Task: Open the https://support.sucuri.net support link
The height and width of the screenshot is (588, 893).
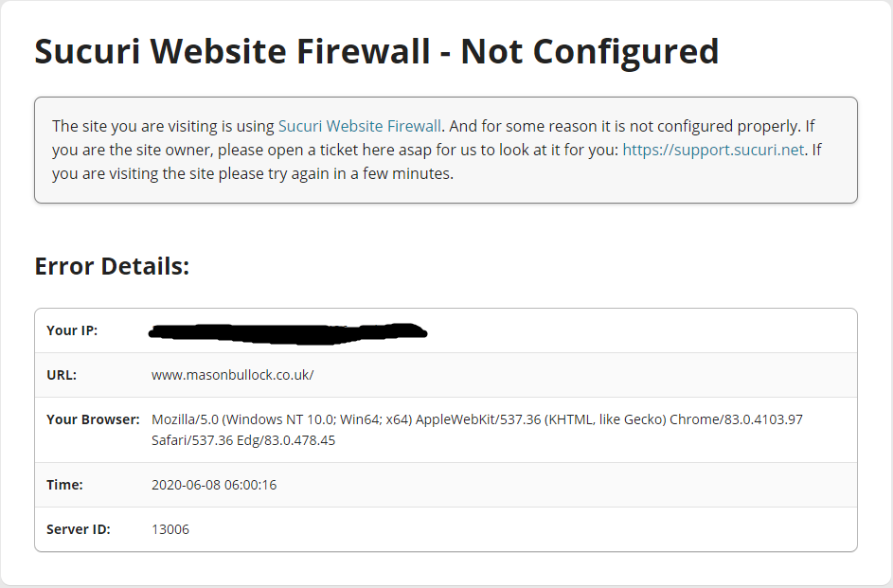Action: pyautogui.click(x=713, y=150)
